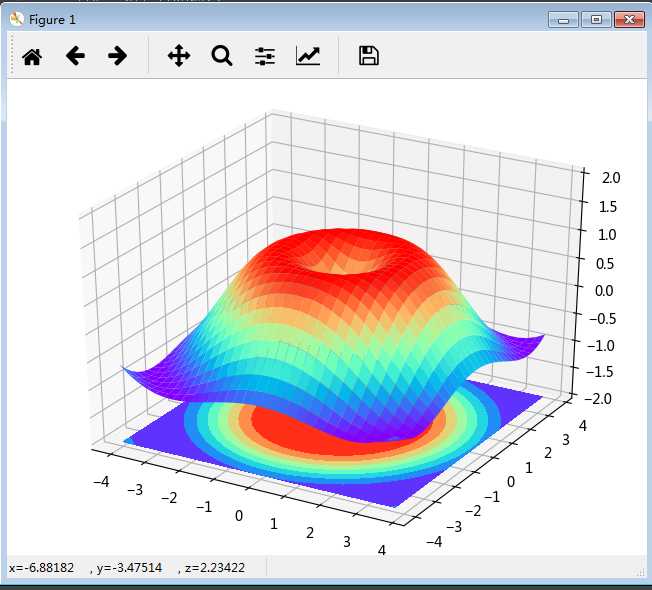The width and height of the screenshot is (652, 590).
Task: Click the y=-3.47514 status readout
Action: point(129,568)
